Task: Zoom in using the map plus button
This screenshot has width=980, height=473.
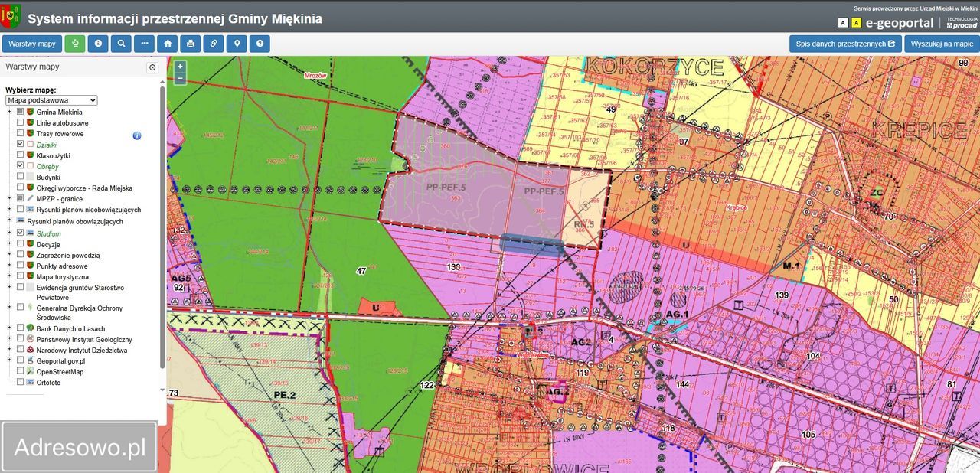Action: [x=180, y=67]
